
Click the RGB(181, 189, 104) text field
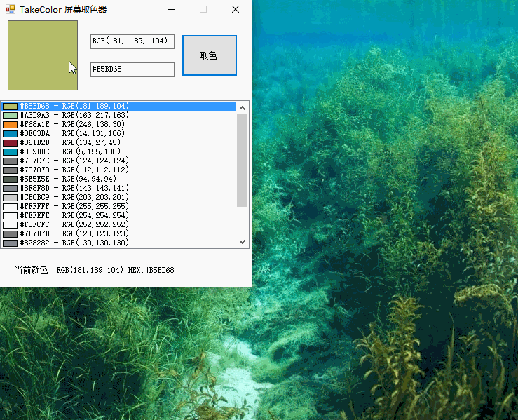[x=132, y=41]
